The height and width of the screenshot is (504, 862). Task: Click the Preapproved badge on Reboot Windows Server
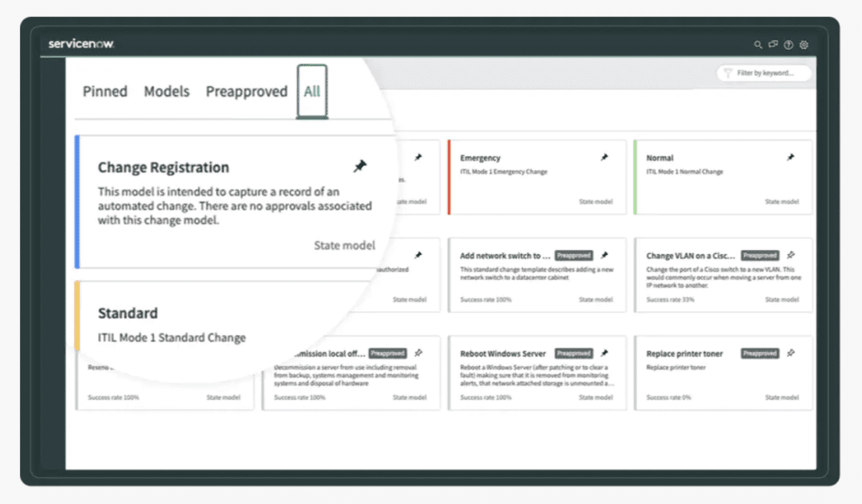point(573,353)
